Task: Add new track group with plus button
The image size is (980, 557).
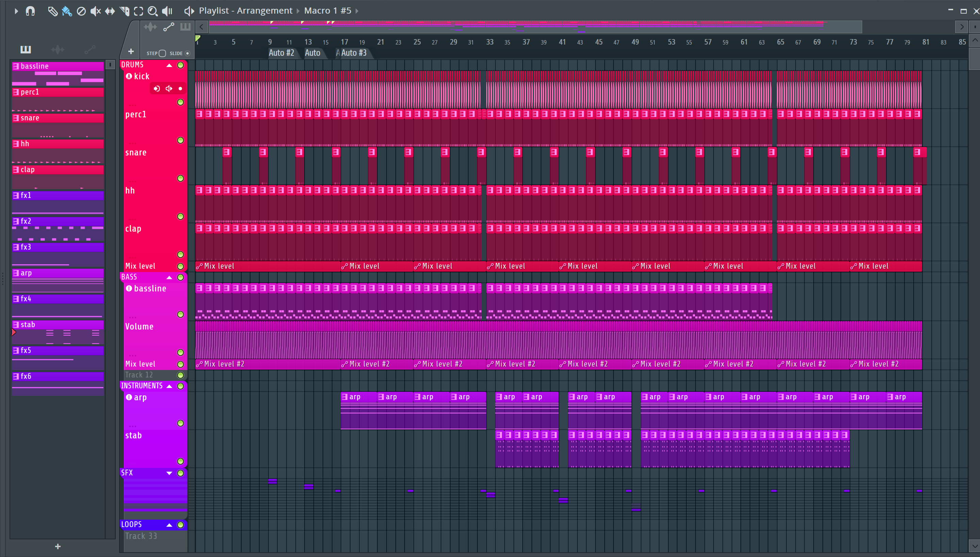Action: [131, 52]
